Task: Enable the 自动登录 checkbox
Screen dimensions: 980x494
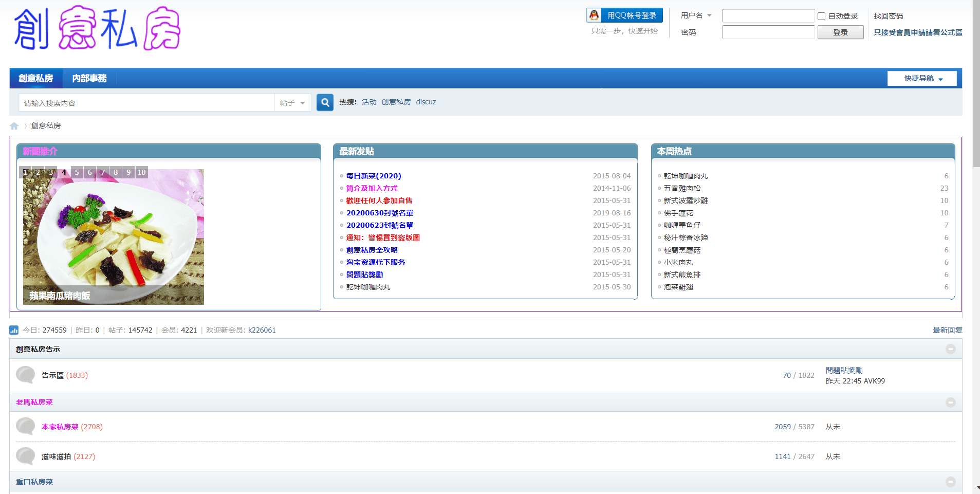Action: coord(822,16)
